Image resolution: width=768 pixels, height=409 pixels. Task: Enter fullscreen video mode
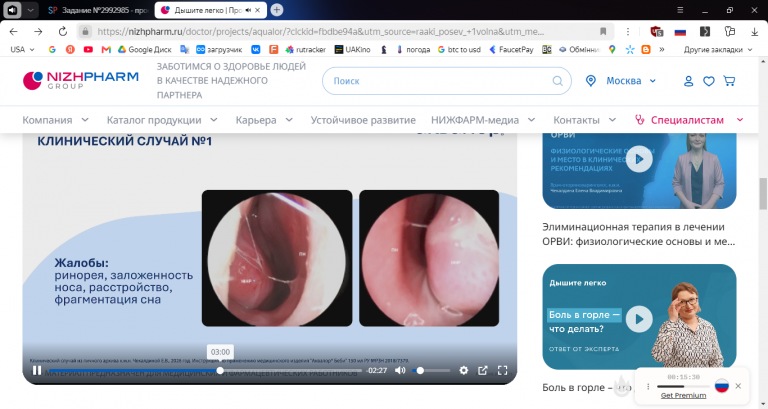tap(503, 371)
